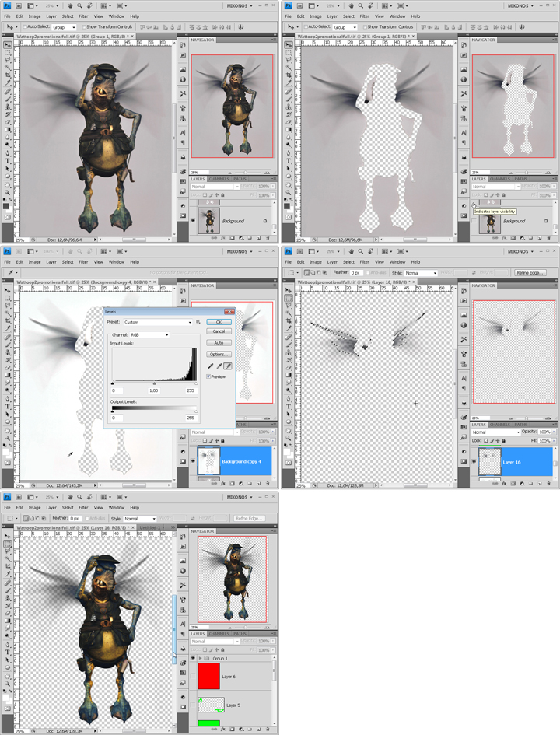The height and width of the screenshot is (735, 560).
Task: Toggle Auto-Select checkbox in the intact-character gray window
Action: click(25, 26)
